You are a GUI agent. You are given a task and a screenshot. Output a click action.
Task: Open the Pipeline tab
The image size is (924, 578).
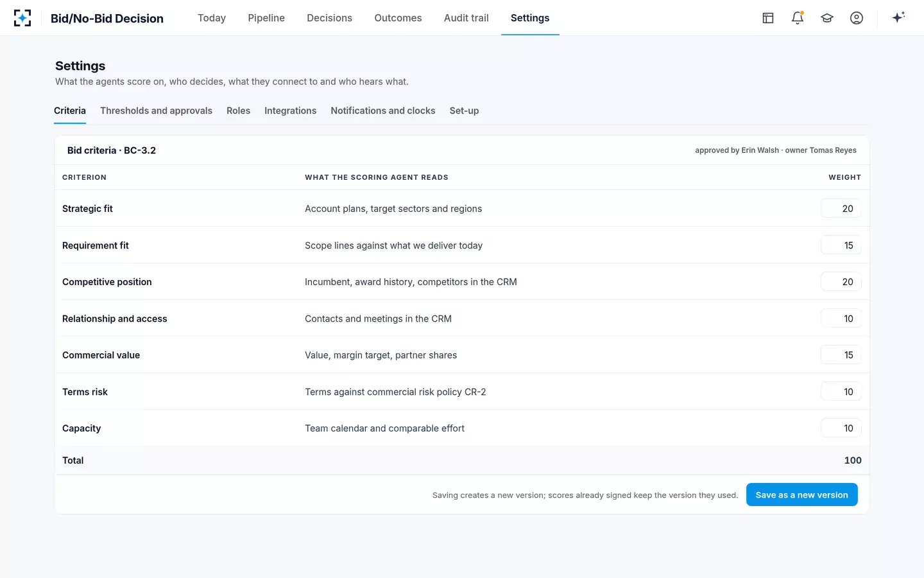[x=266, y=18]
